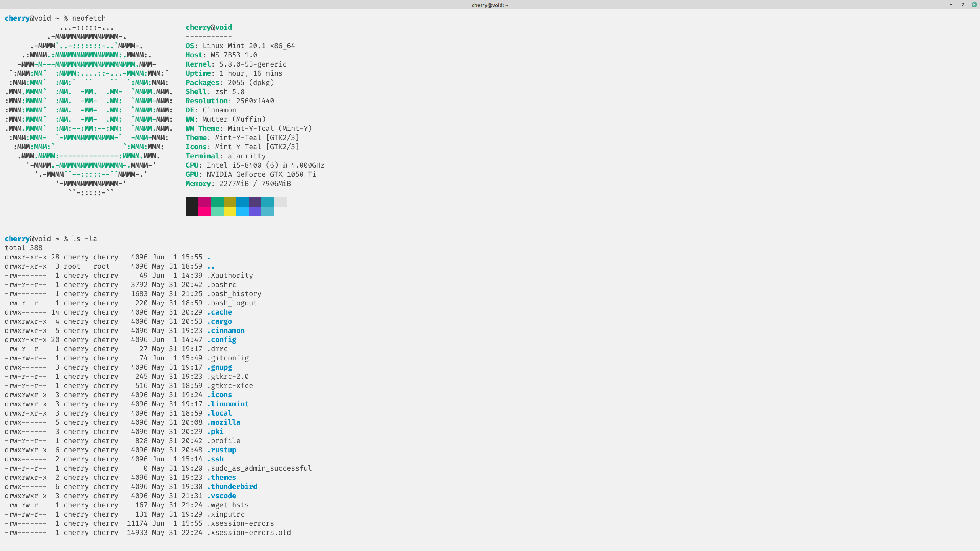Click the .vscode directory name
980x551 pixels.
point(222,496)
